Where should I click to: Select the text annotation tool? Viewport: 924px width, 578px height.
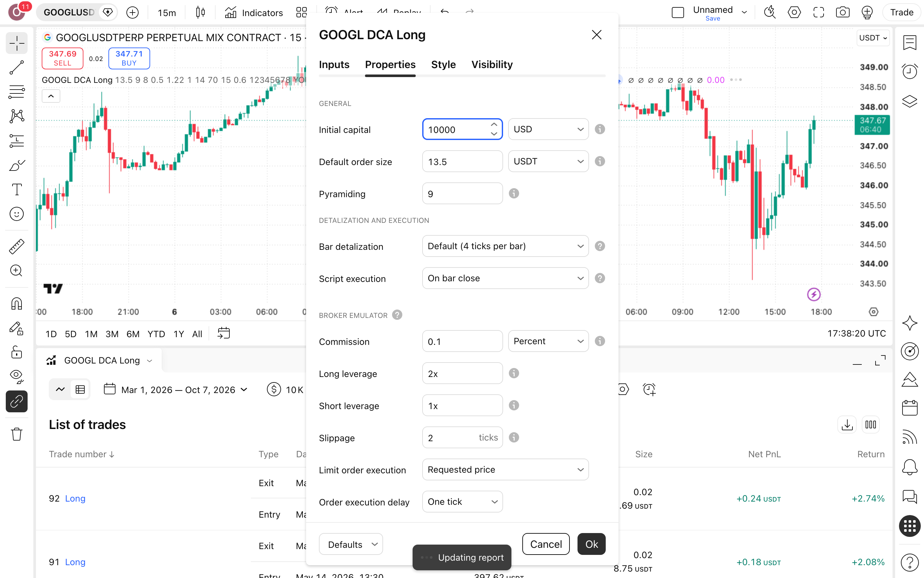(16, 189)
